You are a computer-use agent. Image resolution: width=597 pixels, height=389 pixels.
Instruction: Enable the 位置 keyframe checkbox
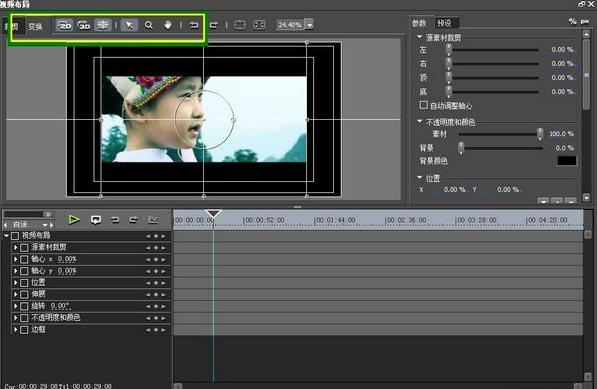tap(24, 283)
